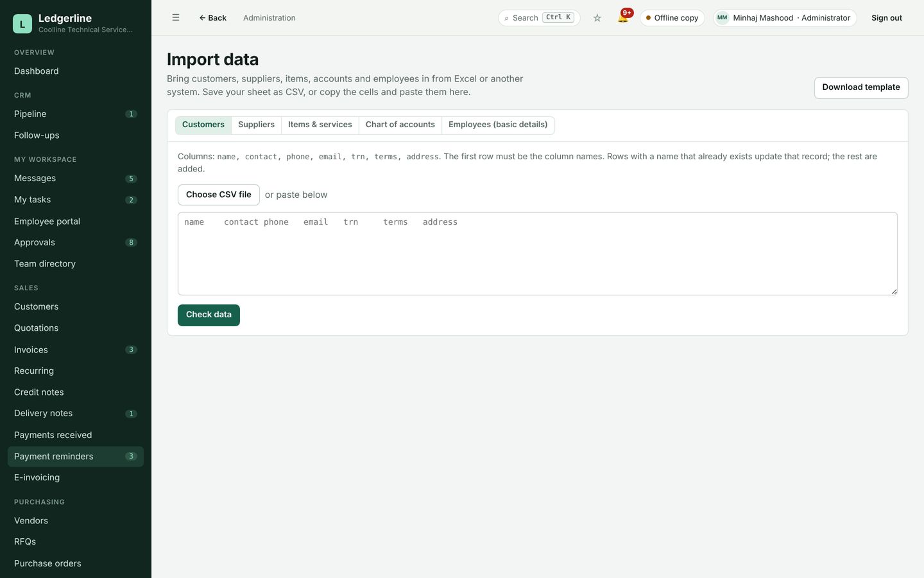Click the star favorite icon
Image resolution: width=924 pixels, height=578 pixels.
(597, 18)
